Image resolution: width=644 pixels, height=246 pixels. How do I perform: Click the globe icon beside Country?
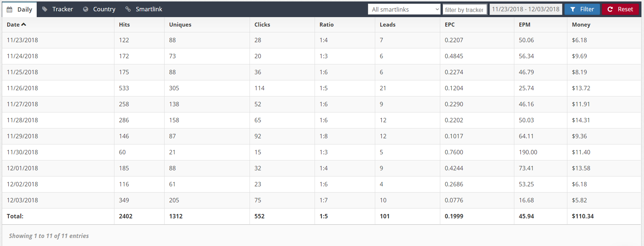[86, 9]
